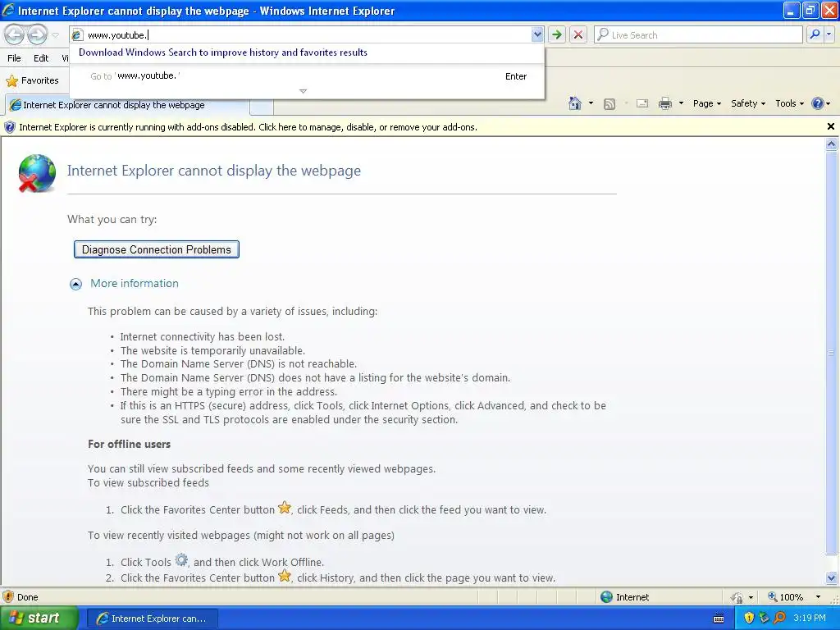Open the recent pages dropdown arrow

click(x=55, y=35)
